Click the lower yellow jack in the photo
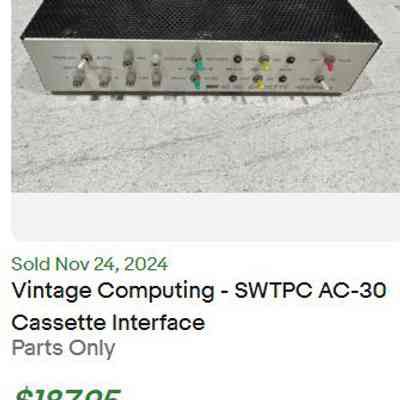The height and width of the screenshot is (400, 400). [x=259, y=83]
